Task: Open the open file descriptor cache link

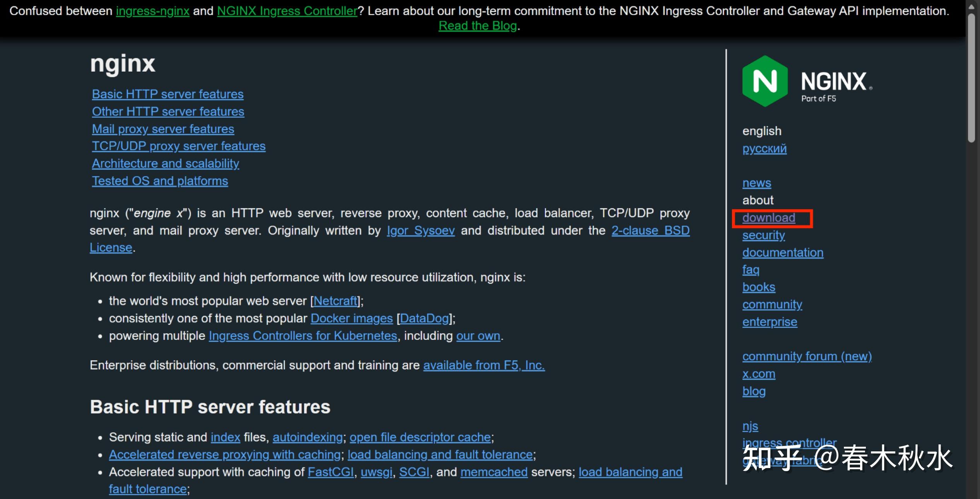Action: point(420,437)
